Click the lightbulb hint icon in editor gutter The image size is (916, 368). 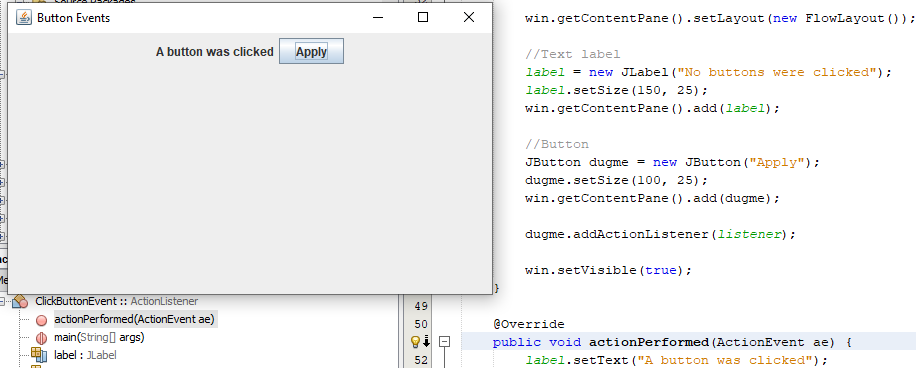coord(415,342)
